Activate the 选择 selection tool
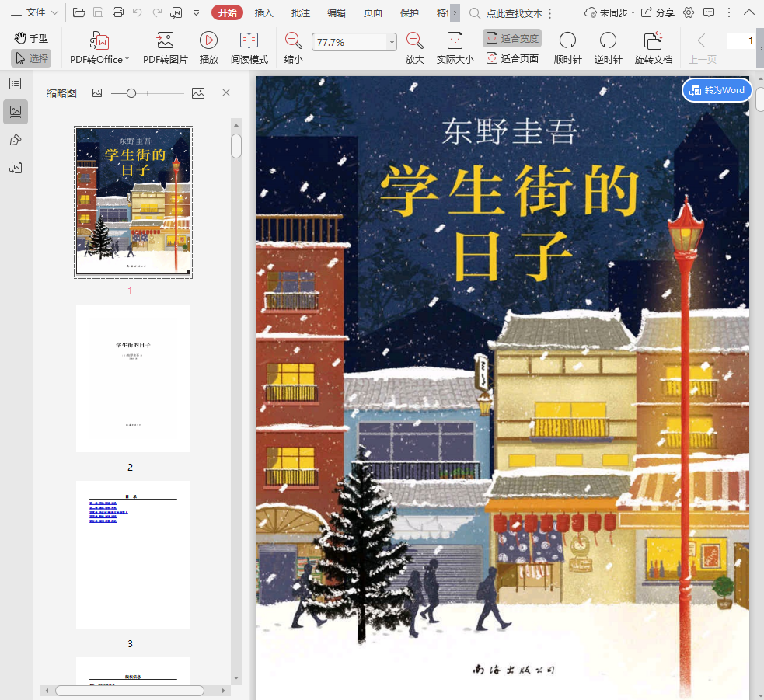The width and height of the screenshot is (764, 700). (31, 58)
